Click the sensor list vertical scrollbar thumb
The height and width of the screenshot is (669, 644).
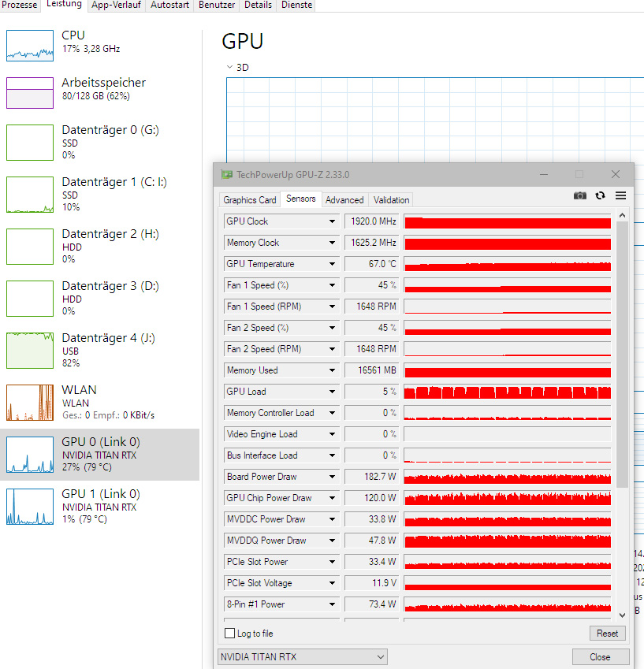[x=622, y=354]
